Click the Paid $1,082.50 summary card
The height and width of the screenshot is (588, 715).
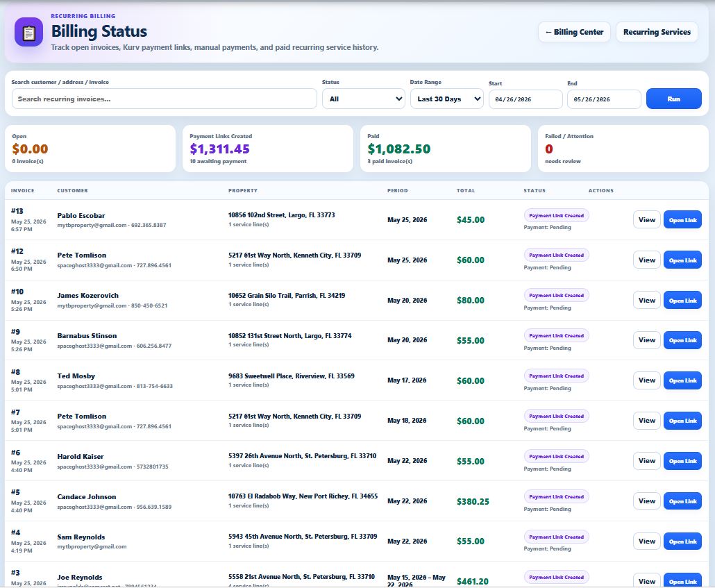pos(446,149)
